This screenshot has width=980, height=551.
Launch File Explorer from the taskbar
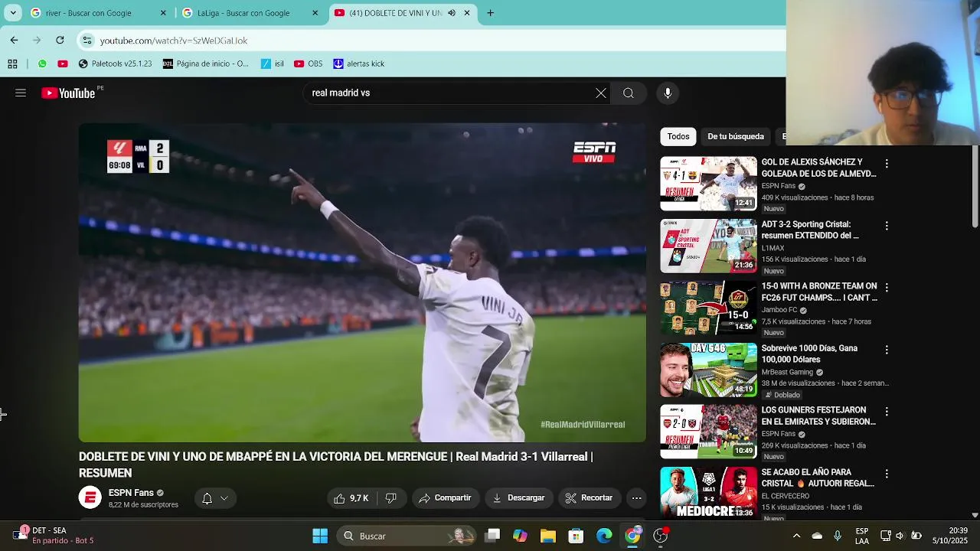(x=548, y=536)
